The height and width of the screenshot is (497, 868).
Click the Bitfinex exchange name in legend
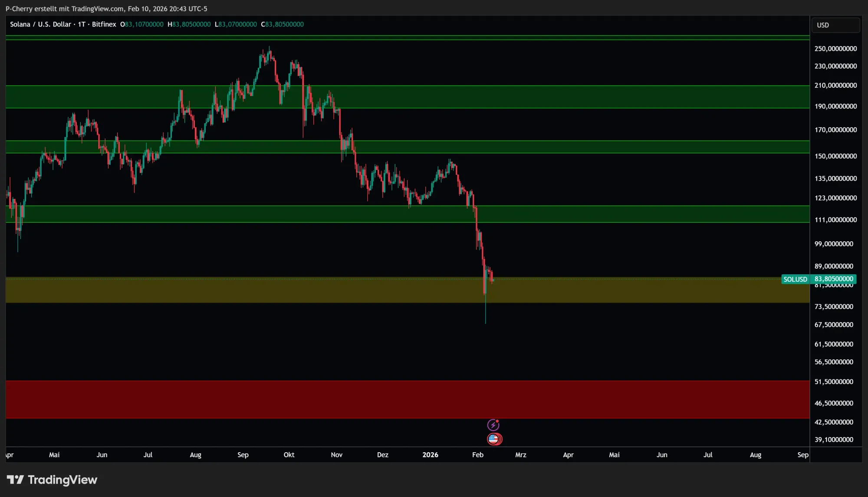click(x=104, y=24)
